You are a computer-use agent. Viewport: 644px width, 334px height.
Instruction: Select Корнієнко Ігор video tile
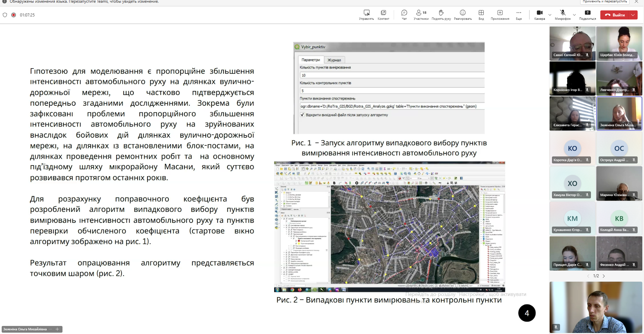572,79
